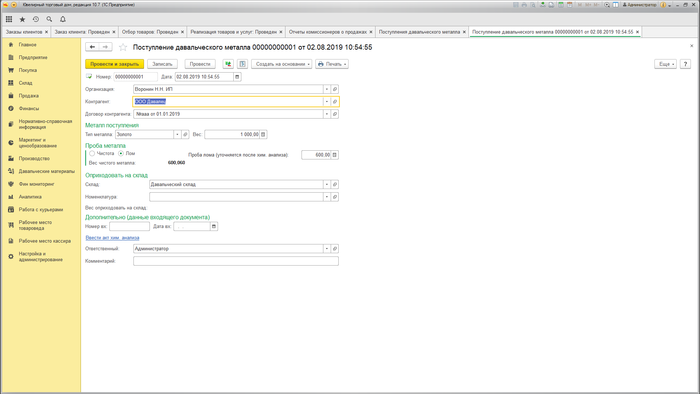Open the Организация record link icon
700x394 pixels.
[334, 89]
